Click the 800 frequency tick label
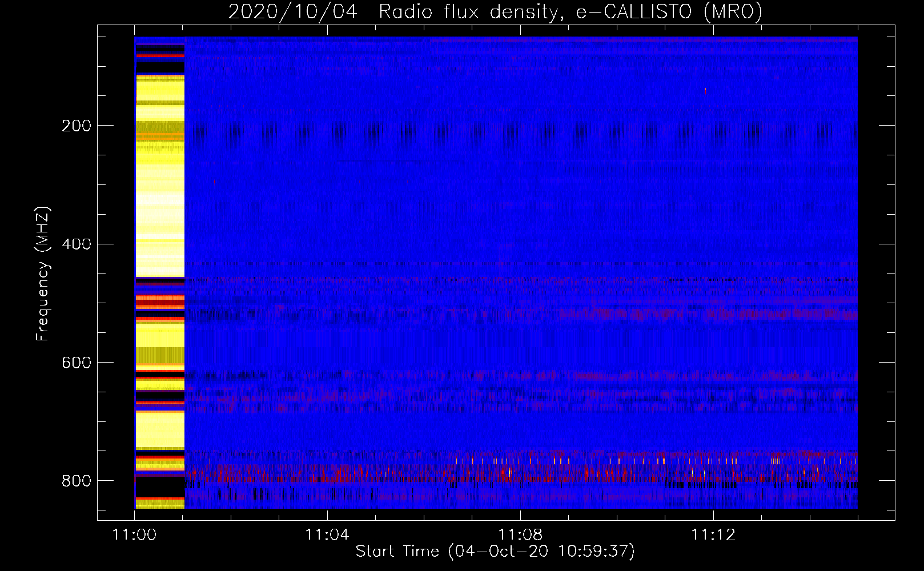 [77, 481]
